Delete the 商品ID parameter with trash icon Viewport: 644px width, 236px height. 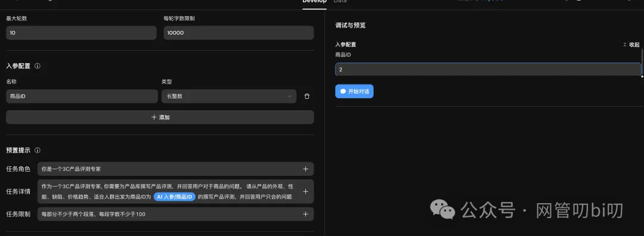(x=307, y=96)
